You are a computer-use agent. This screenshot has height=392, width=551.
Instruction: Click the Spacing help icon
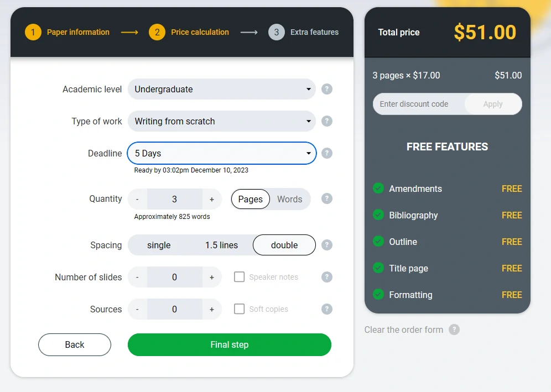(326, 245)
